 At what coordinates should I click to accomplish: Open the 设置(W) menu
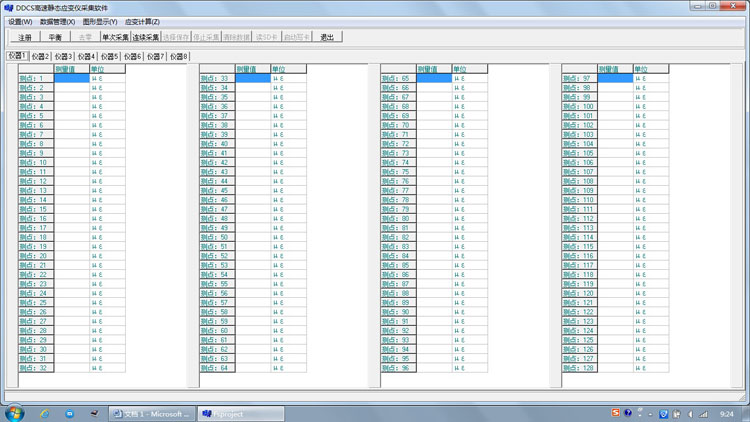pyautogui.click(x=20, y=21)
